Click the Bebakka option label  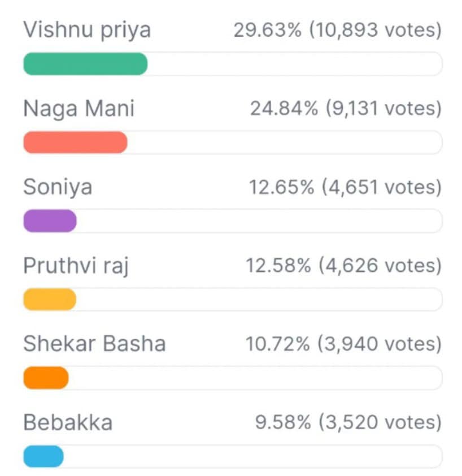point(68,422)
